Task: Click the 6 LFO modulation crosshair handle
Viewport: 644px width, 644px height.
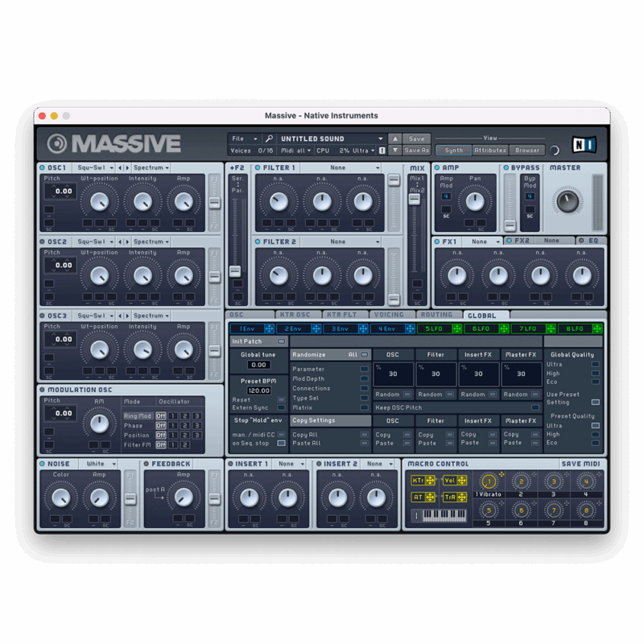Action: (504, 328)
